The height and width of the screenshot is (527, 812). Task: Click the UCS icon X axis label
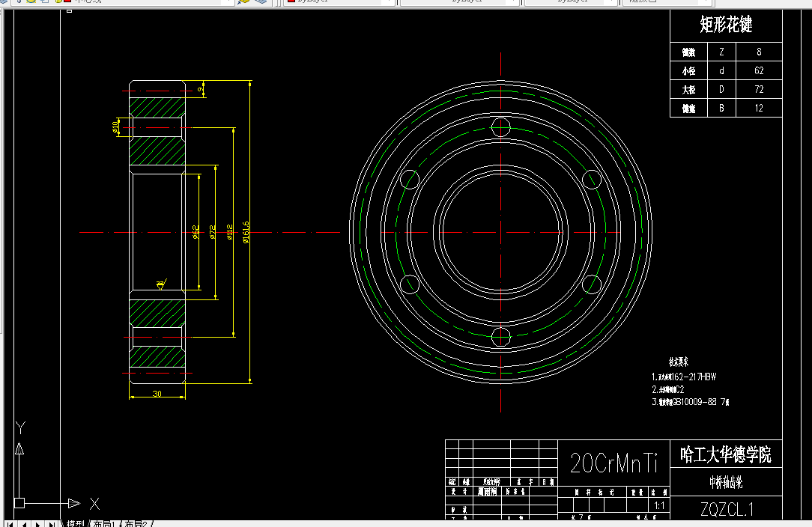[x=95, y=504]
